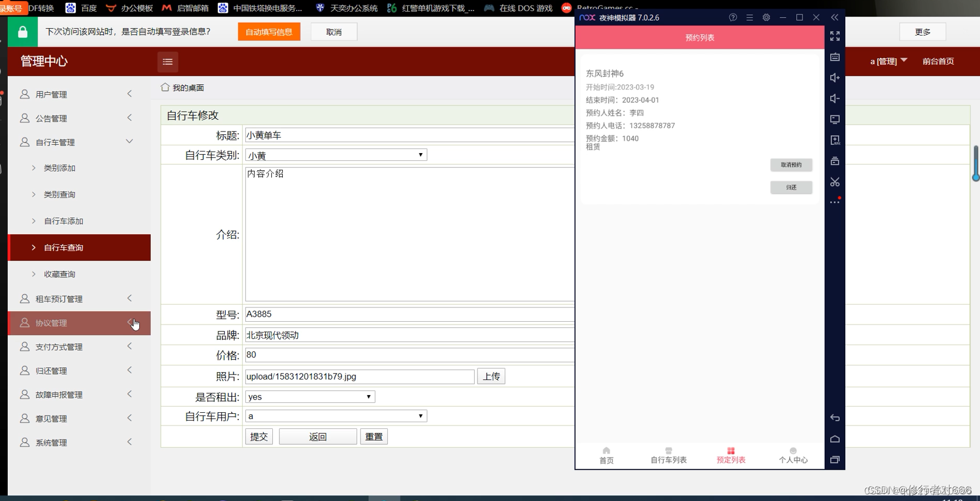980x501 pixels.
Task: Click Nox screen display icon
Action: click(835, 119)
